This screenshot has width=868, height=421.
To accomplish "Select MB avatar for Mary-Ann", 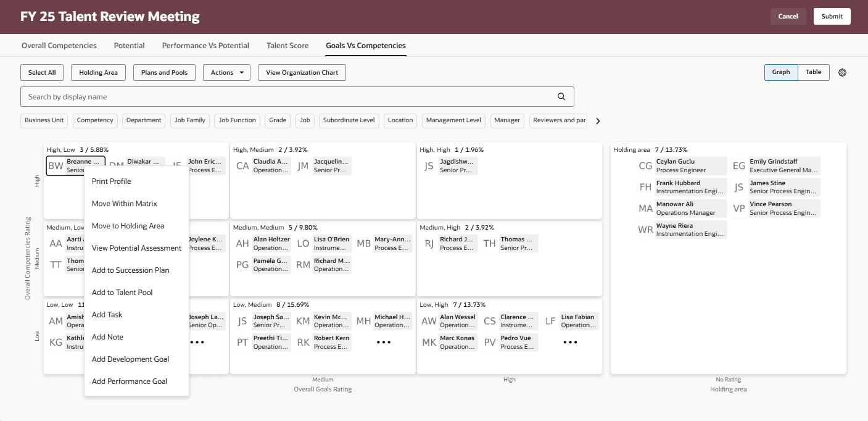I will [364, 243].
